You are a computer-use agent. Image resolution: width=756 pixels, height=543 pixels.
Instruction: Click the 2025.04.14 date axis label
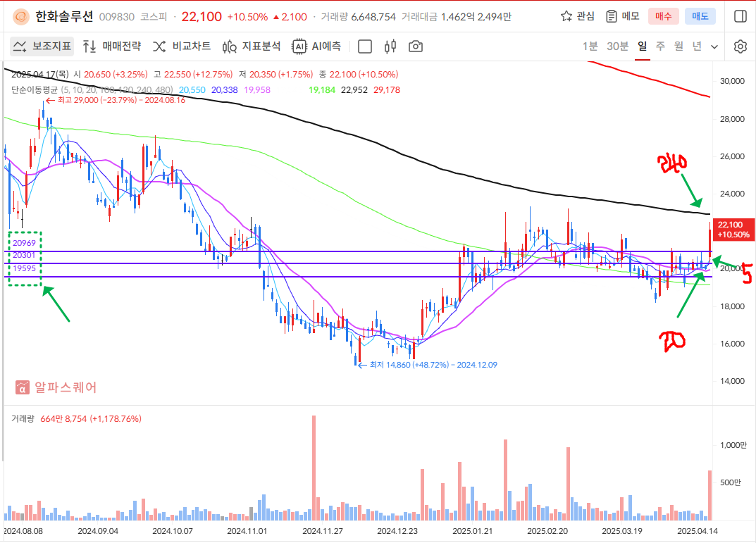698,531
